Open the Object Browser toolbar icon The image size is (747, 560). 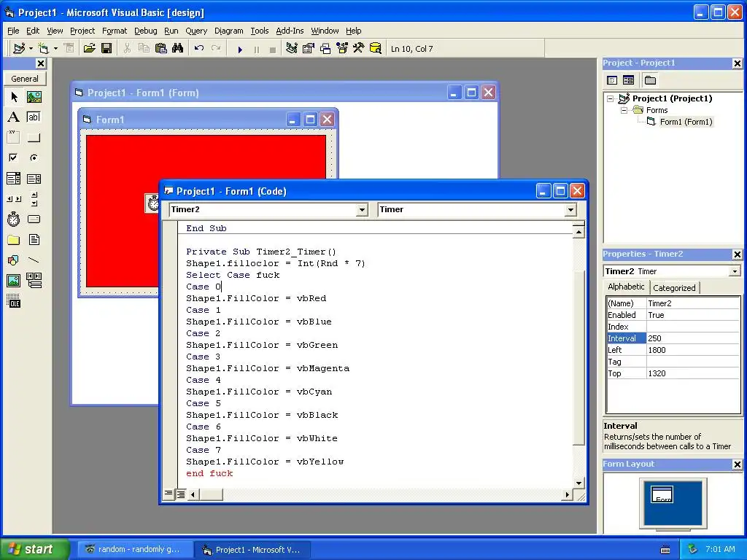[342, 49]
